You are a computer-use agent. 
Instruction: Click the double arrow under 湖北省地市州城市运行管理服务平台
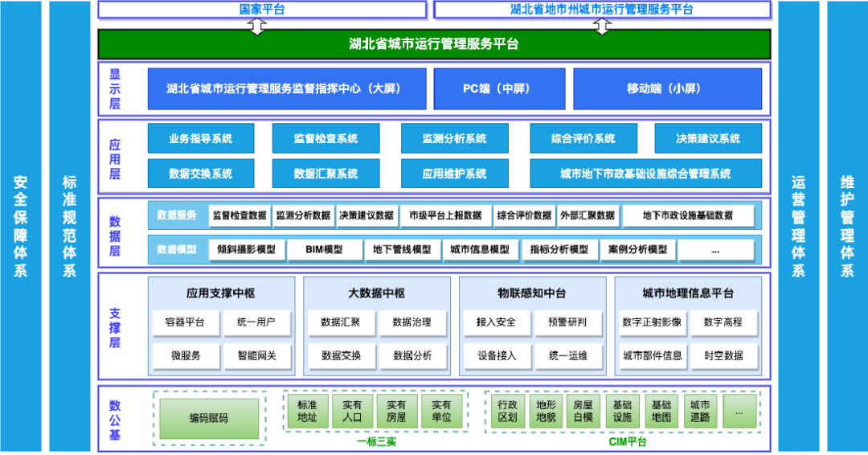tap(602, 26)
